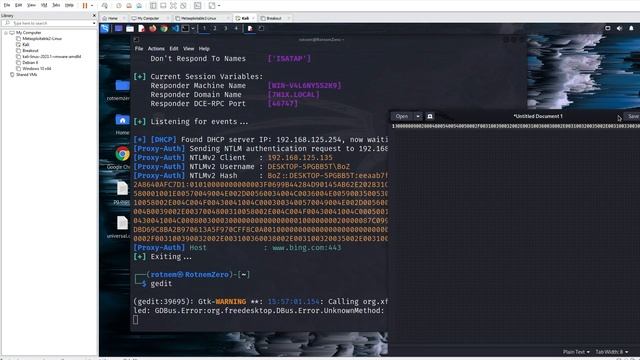Open VMware File menu
Image resolution: width=640 pixels, height=360 pixels.
click(7, 5)
